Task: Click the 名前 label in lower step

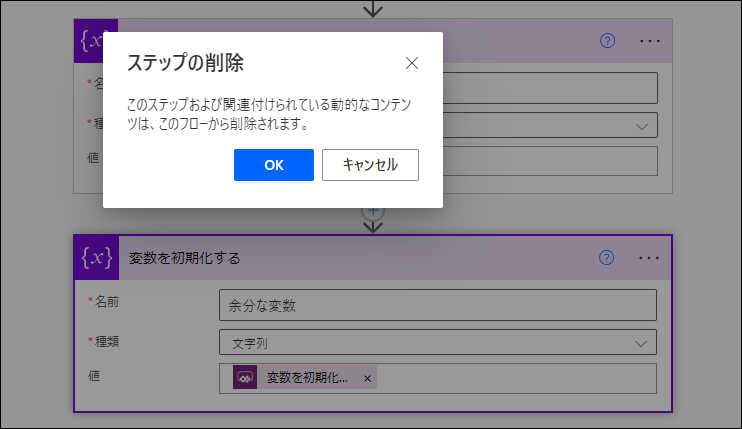Action: click(106, 302)
